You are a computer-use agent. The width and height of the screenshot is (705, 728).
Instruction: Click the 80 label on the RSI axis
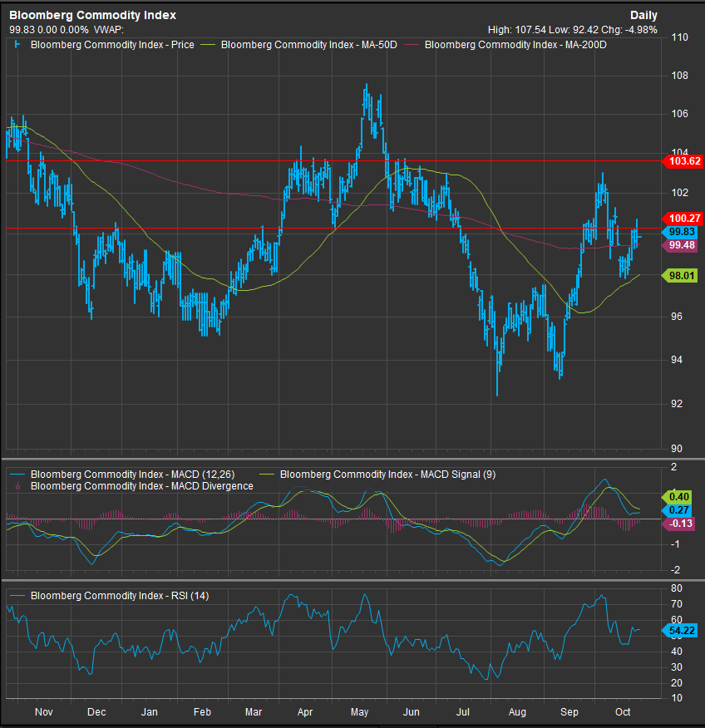677,588
